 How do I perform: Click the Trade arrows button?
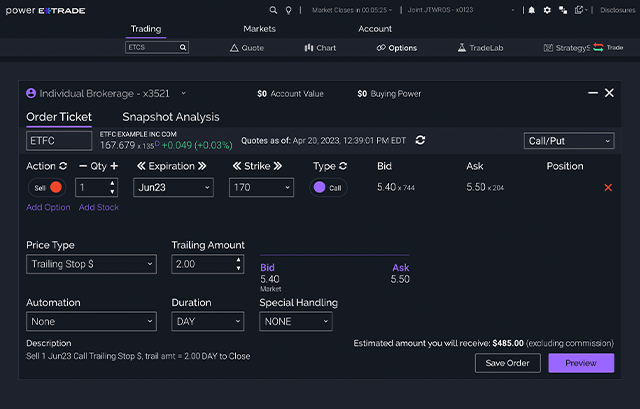click(x=608, y=47)
